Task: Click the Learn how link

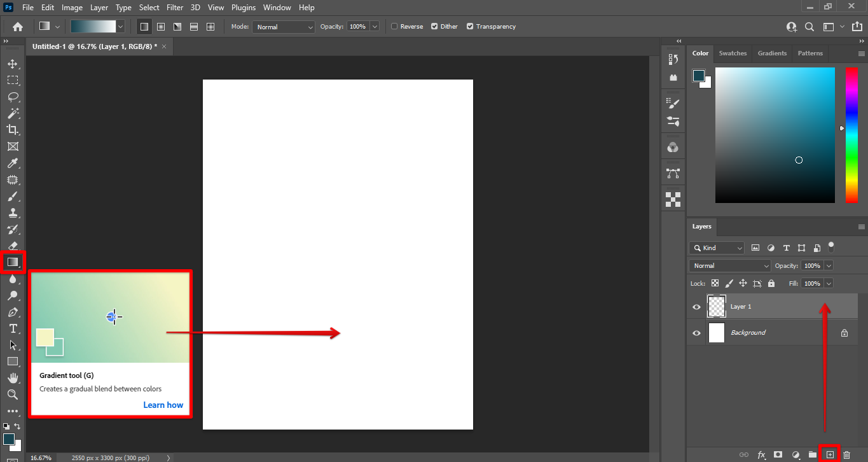Action: [x=163, y=405]
